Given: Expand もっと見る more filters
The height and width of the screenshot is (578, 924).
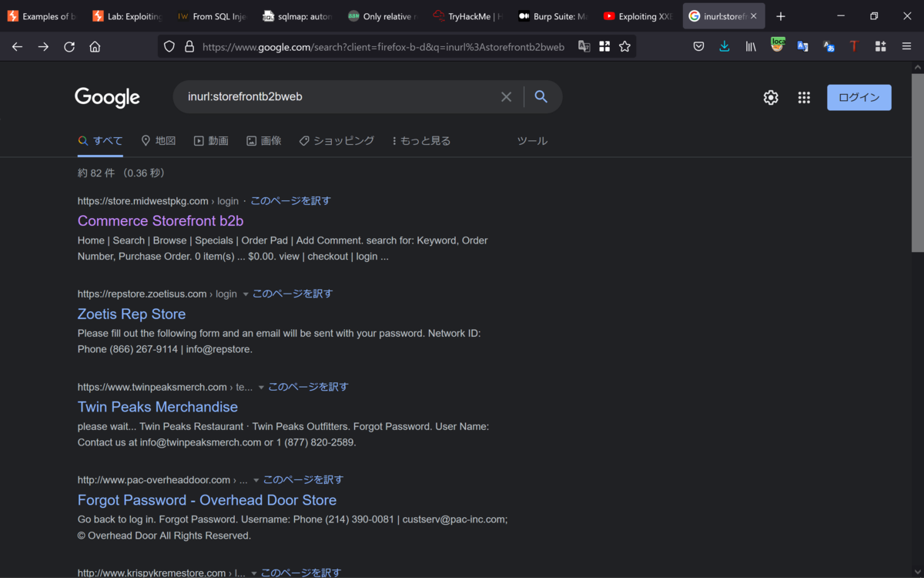Looking at the screenshot, I should [421, 141].
